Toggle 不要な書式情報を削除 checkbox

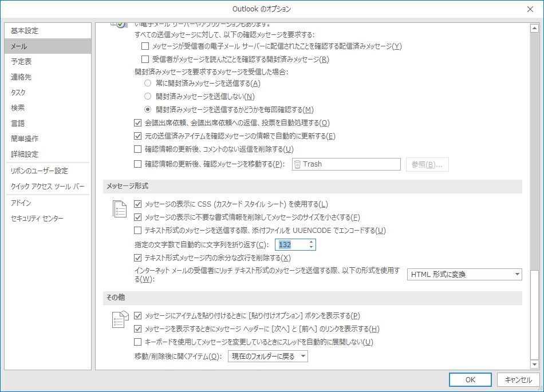(138, 217)
